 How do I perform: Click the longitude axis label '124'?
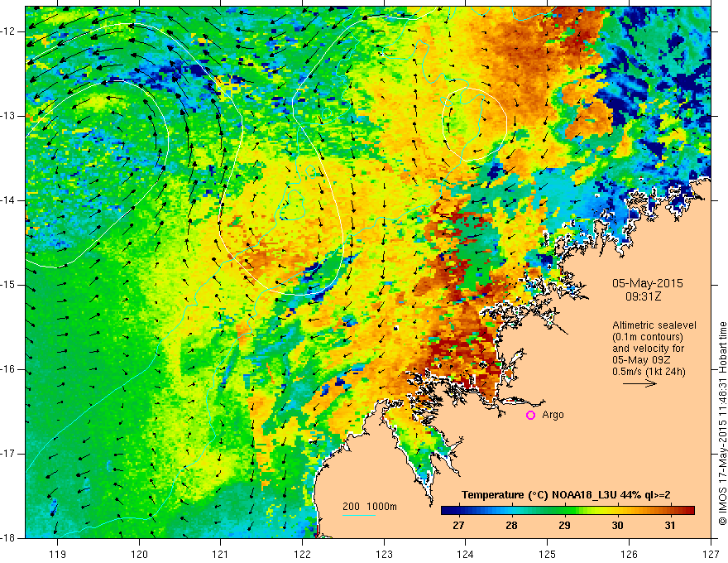pyautogui.click(x=466, y=554)
